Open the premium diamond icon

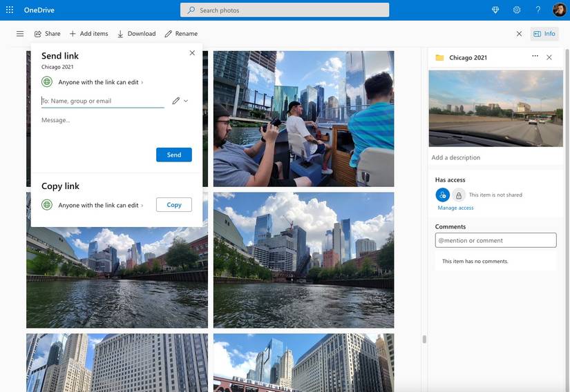495,10
